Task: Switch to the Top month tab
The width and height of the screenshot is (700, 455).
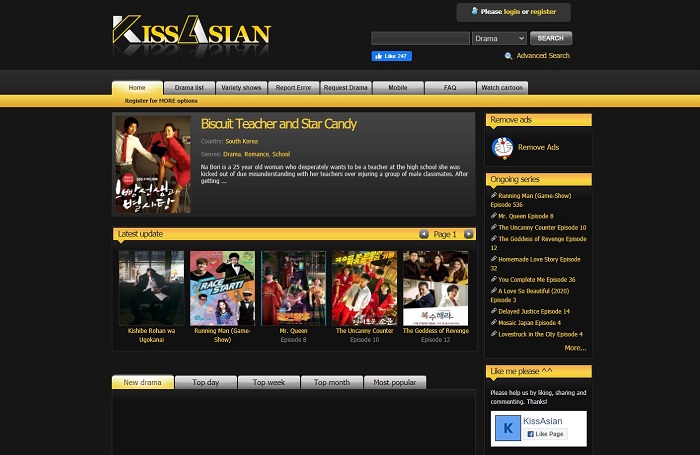Action: point(332,382)
